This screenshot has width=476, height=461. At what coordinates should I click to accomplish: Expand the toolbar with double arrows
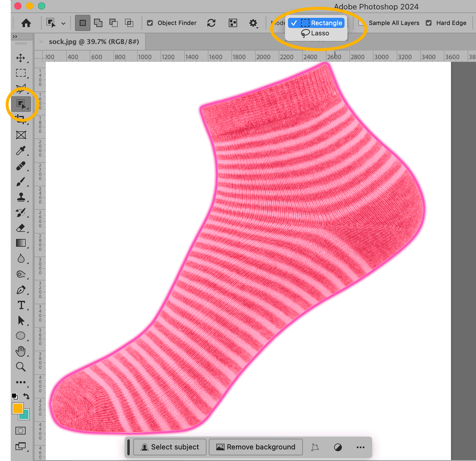tap(15, 37)
